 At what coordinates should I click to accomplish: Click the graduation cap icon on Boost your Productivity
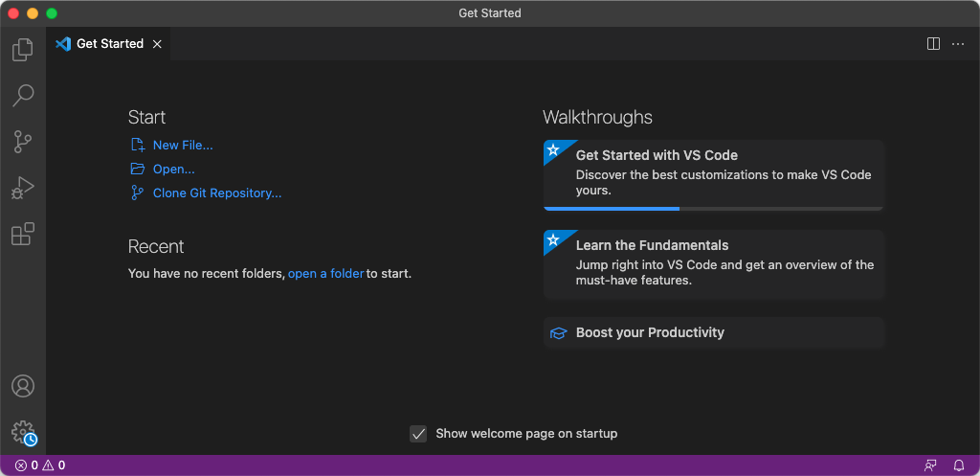[558, 332]
